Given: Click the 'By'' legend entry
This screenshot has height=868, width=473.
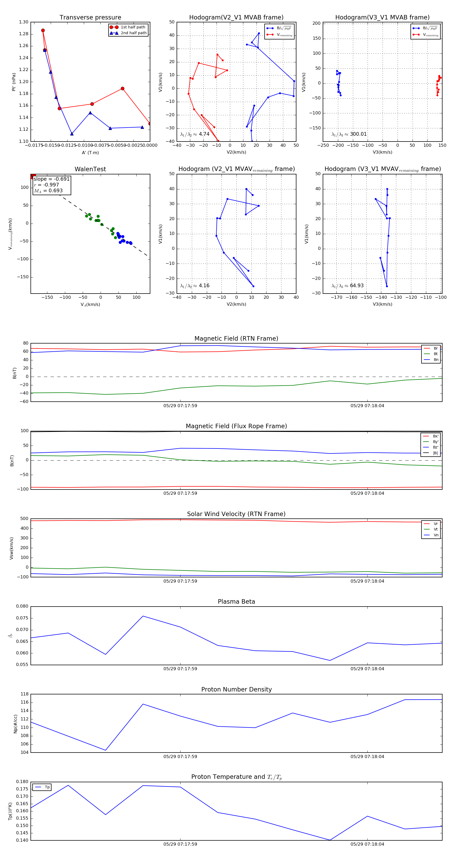Looking at the screenshot, I should click(x=431, y=442).
